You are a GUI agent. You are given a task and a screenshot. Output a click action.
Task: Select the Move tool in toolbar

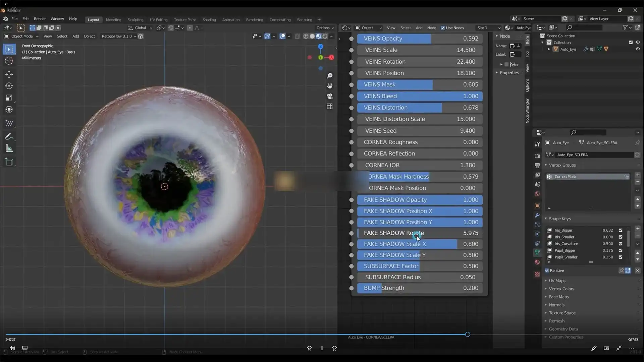coord(9,74)
